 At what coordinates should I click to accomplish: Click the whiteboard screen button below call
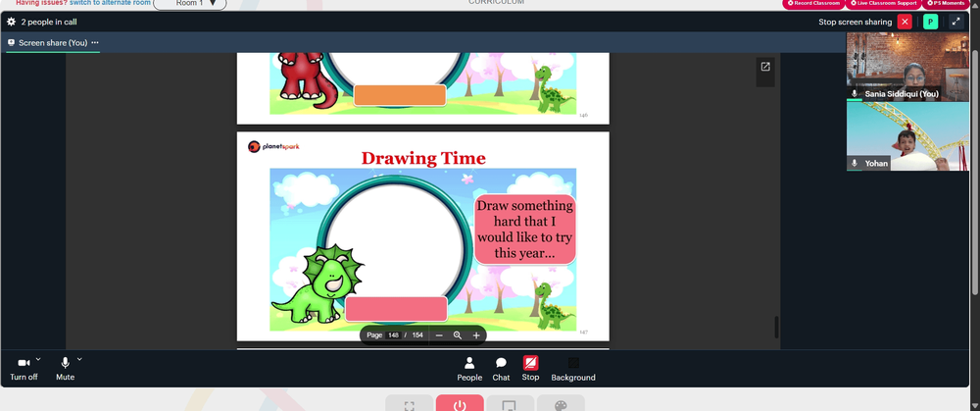510,403
